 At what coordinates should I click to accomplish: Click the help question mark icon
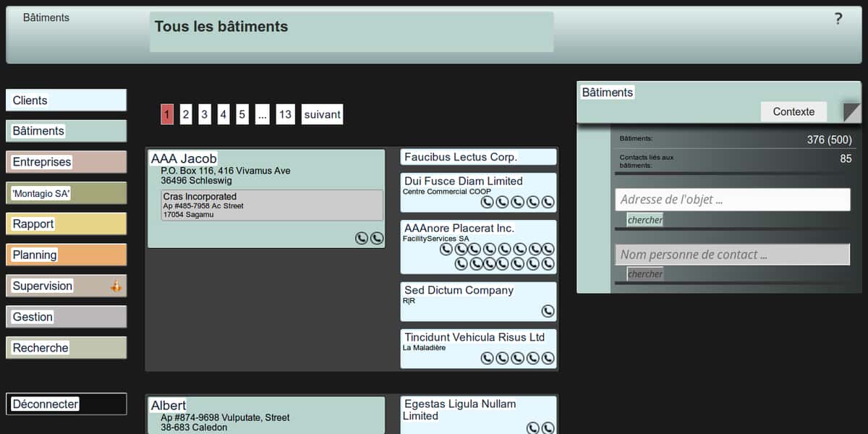(838, 20)
